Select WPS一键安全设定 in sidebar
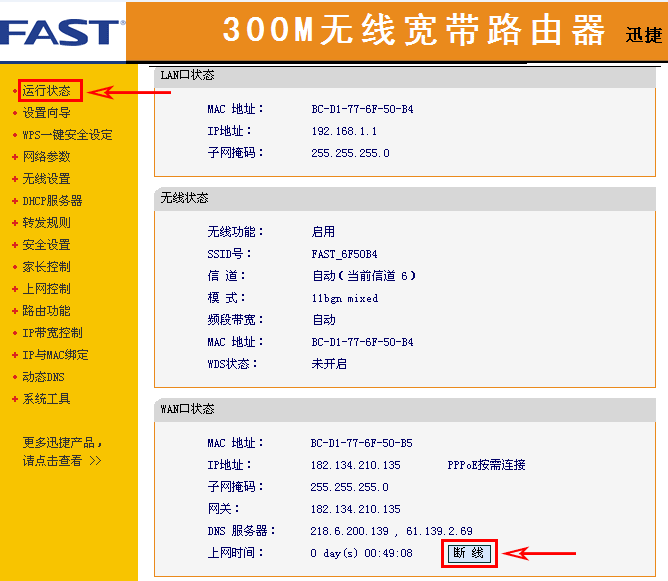Screen dimensions: 668x581 point(67,135)
